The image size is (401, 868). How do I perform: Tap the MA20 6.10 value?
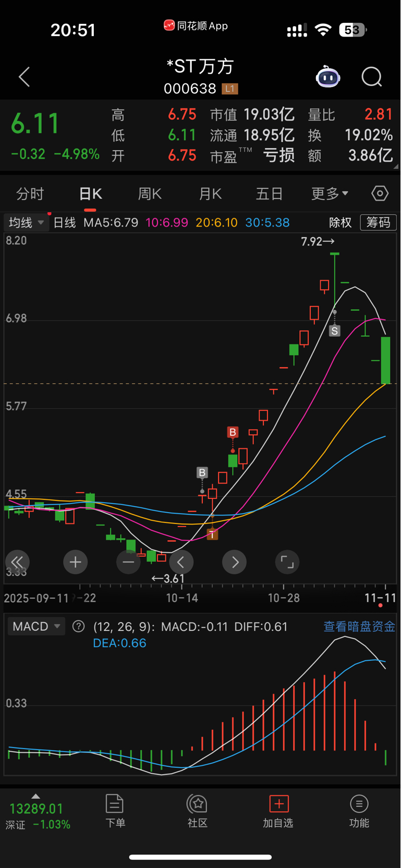pos(216,223)
